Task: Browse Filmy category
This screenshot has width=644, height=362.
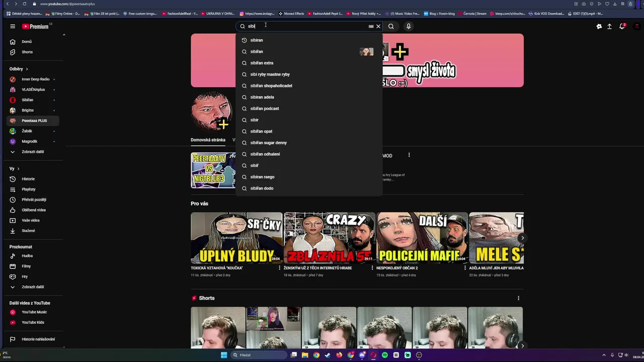Action: pyautogui.click(x=33, y=266)
